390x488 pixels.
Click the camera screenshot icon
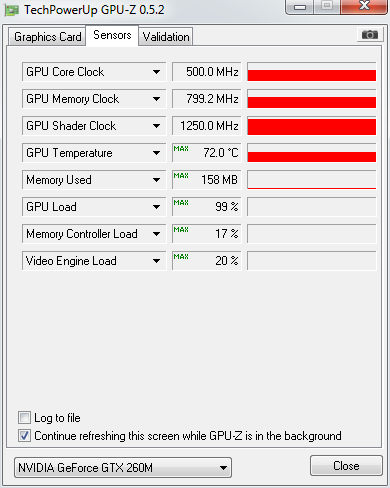(x=370, y=34)
